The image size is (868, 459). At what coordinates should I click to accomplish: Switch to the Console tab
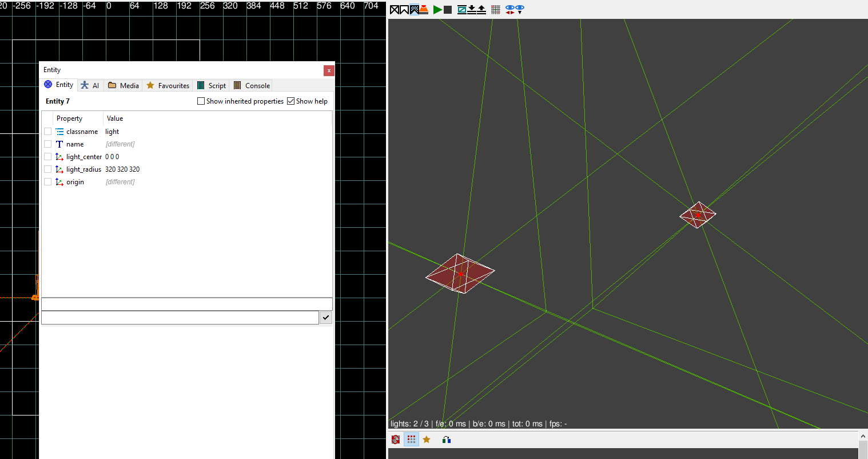tap(252, 85)
